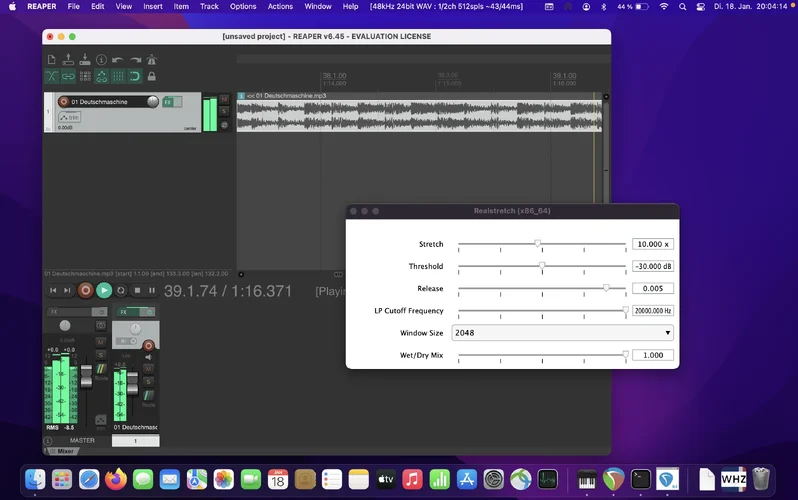This screenshot has width=798, height=500.
Task: Click the MASTER label in the mixer
Action: coord(82,440)
